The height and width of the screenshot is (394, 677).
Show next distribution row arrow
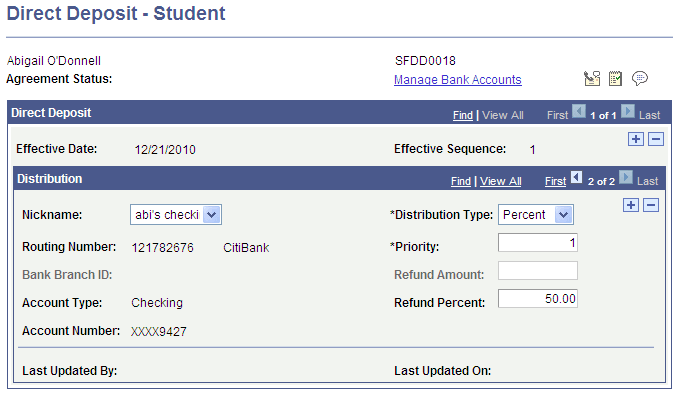click(626, 177)
